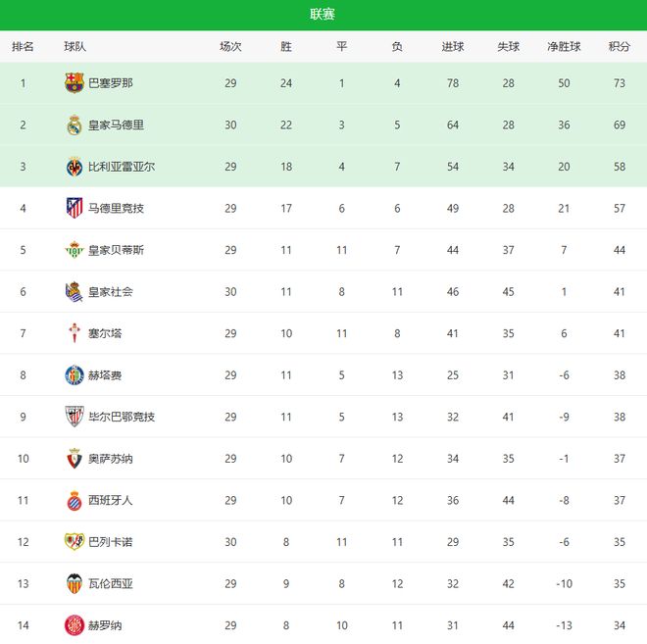Image resolution: width=647 pixels, height=644 pixels.
Task: Click the Real Betis green crest
Action: pos(75,250)
